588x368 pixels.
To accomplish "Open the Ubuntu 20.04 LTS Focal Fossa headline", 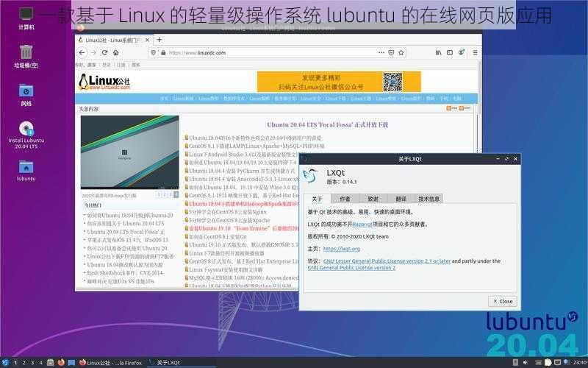I will click(327, 124).
